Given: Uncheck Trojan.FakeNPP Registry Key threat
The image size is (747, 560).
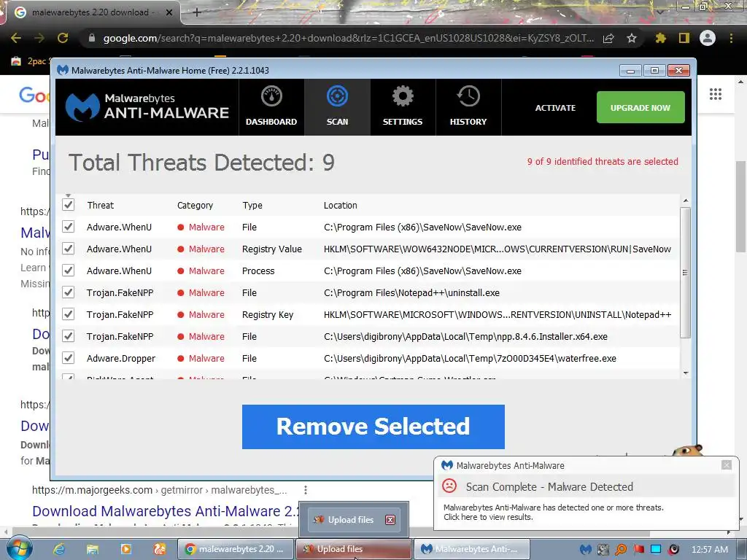Looking at the screenshot, I should pos(68,314).
